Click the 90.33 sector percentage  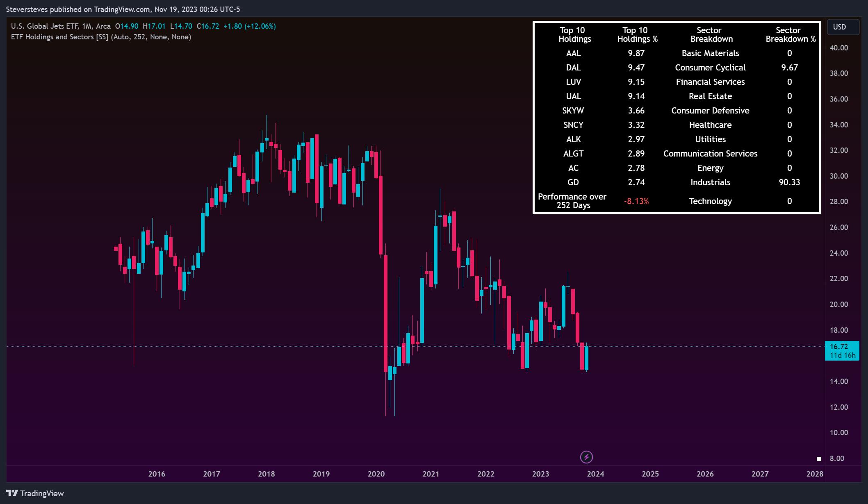pos(789,182)
